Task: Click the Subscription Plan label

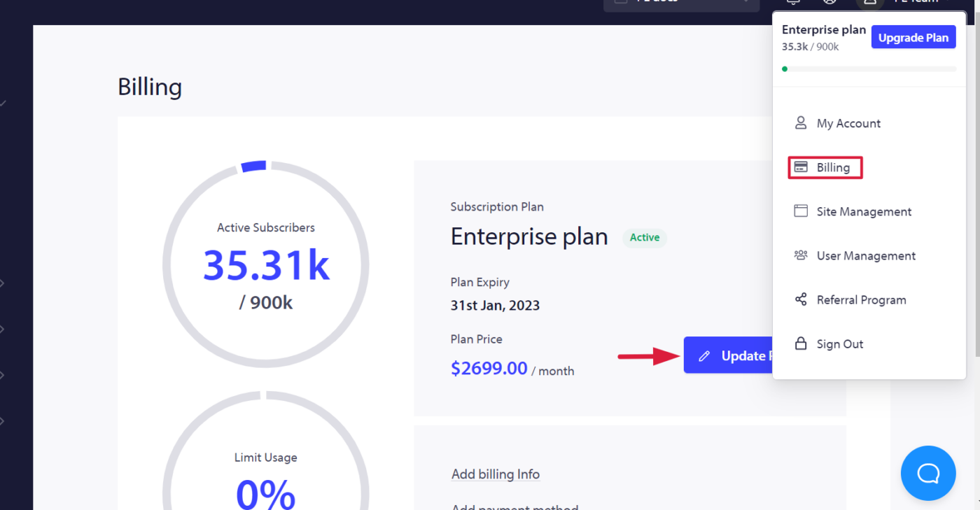Action: 497,206
